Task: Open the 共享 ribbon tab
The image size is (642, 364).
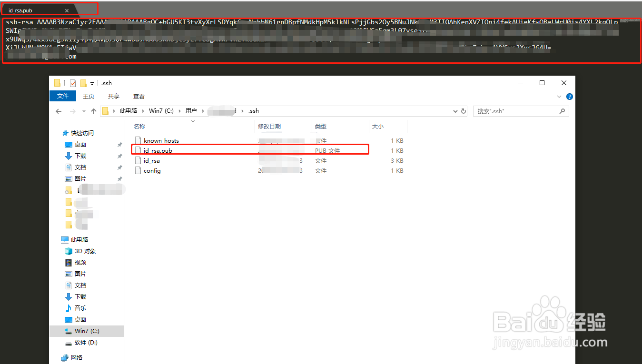Action: click(x=114, y=96)
